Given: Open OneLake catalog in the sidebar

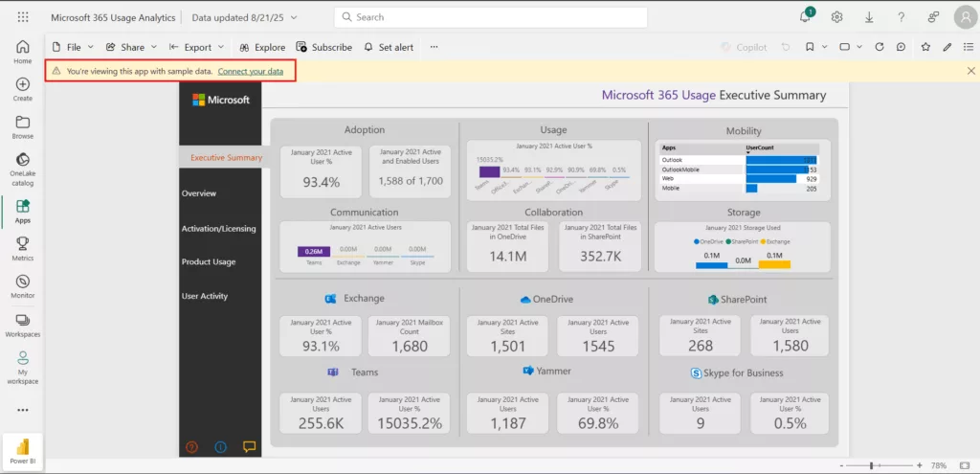Looking at the screenshot, I should click(23, 169).
